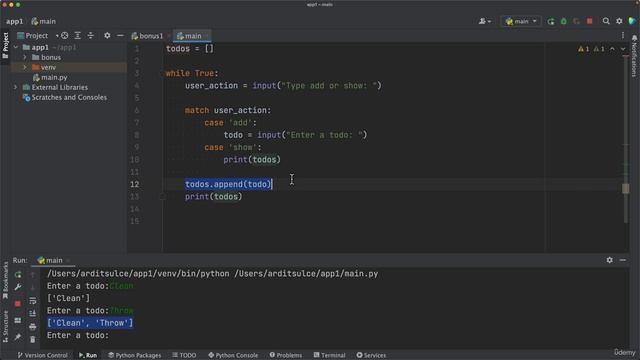640x360 pixels.
Task: Stop the running process with red square
Action: coord(589,21)
